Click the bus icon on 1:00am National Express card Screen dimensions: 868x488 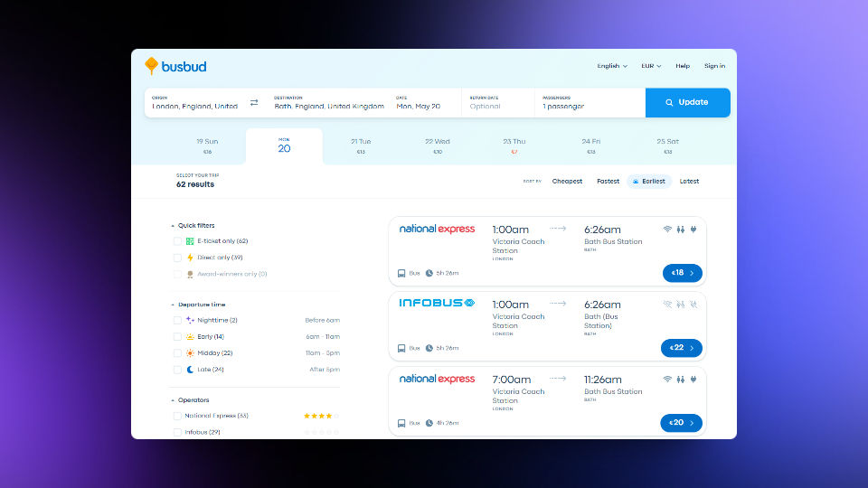[401, 273]
